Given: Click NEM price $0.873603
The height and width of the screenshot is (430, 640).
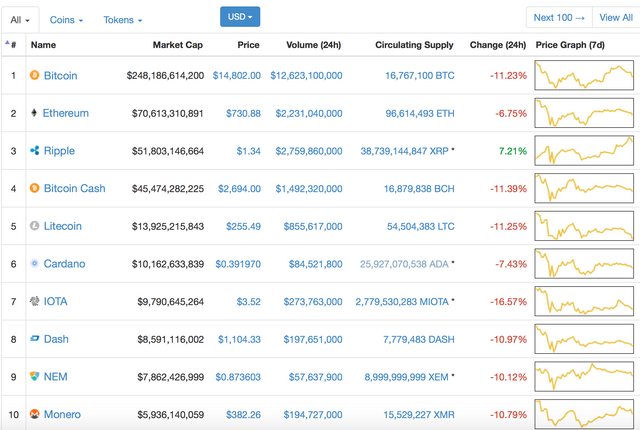Looking at the screenshot, I should tap(238, 377).
